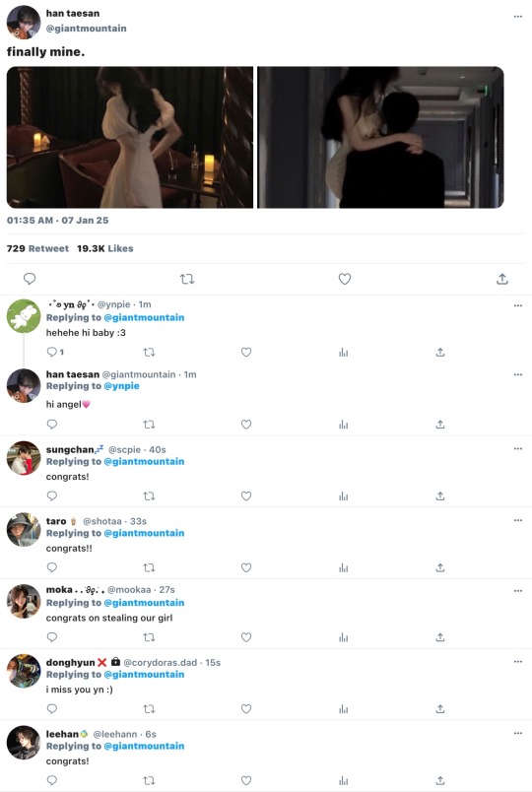
Task: Open @ynpie mention in han taesan's reply
Action: click(x=121, y=386)
